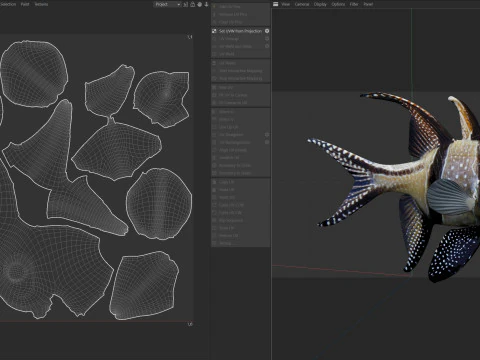Open the viewport Panel menu
480x360 pixels.
368,4
